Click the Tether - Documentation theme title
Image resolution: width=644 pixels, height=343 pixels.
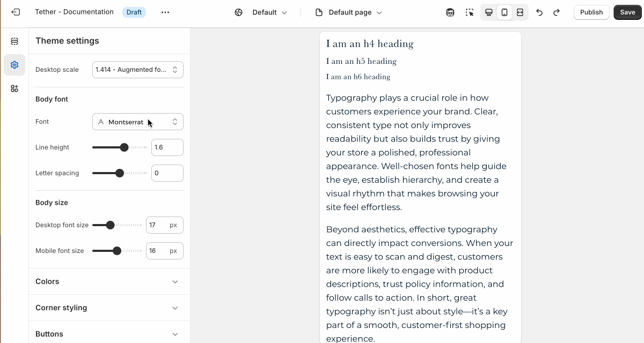[74, 12]
